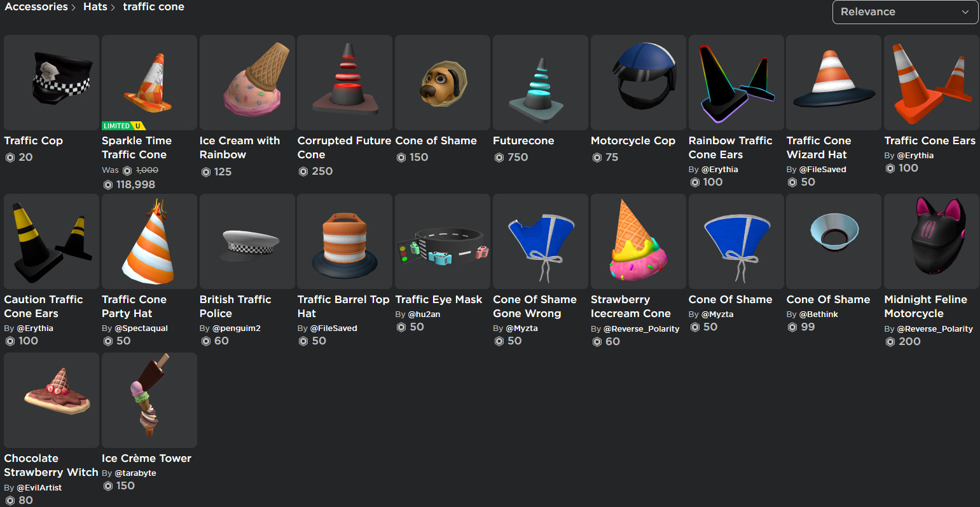Viewport: 980px width, 507px height.
Task: Click the Robux icon next to British Traffic Police's price
Action: click(x=206, y=341)
